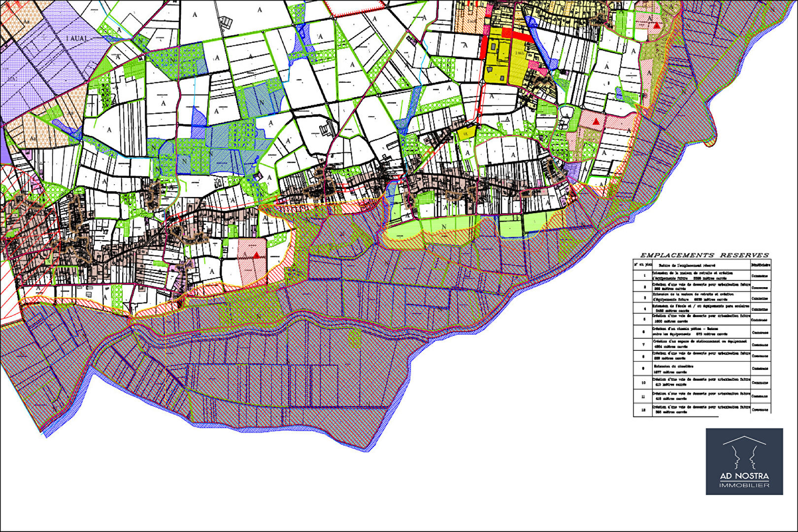Click the EMPLACEMENTS RESERVES table title
This screenshot has width=798, height=532.
coord(704,255)
